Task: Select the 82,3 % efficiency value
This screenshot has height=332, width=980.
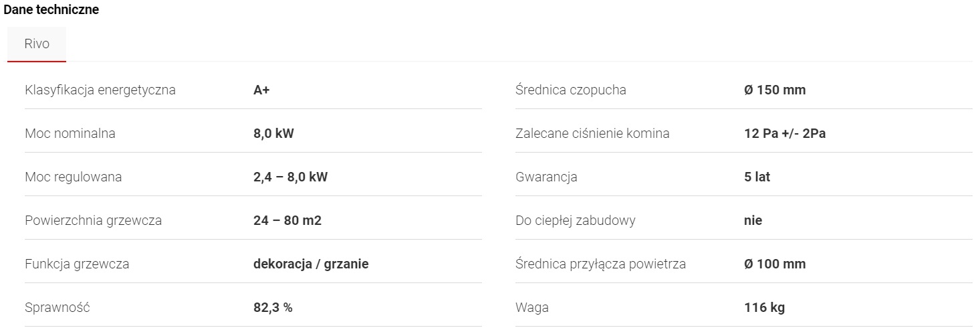Action: pos(273,308)
